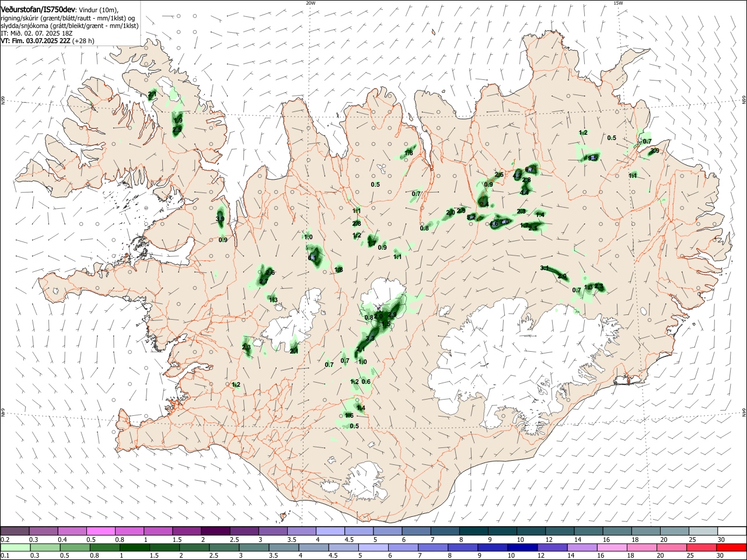
Task: Click the darkest purple 2–2.5 snow legend swatch
Action: (x=215, y=531)
